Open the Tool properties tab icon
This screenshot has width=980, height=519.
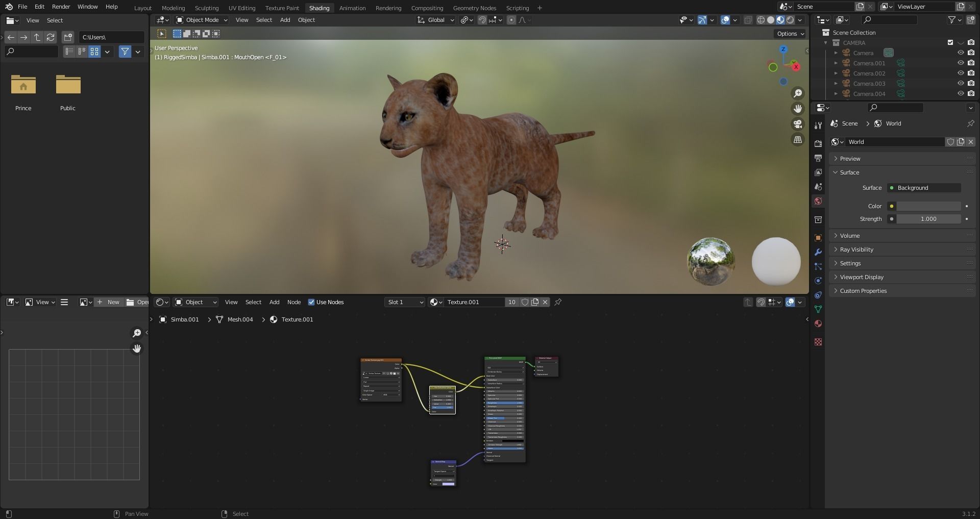coord(818,126)
